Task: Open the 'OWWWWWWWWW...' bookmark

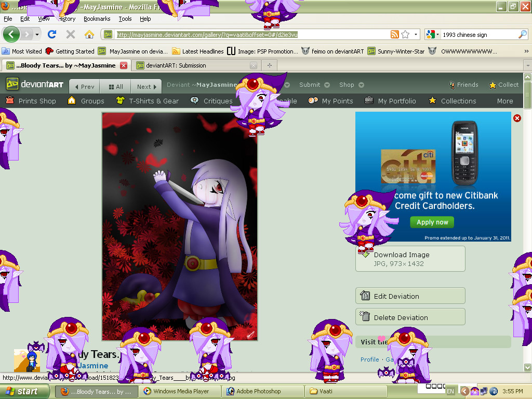Action: point(462,51)
